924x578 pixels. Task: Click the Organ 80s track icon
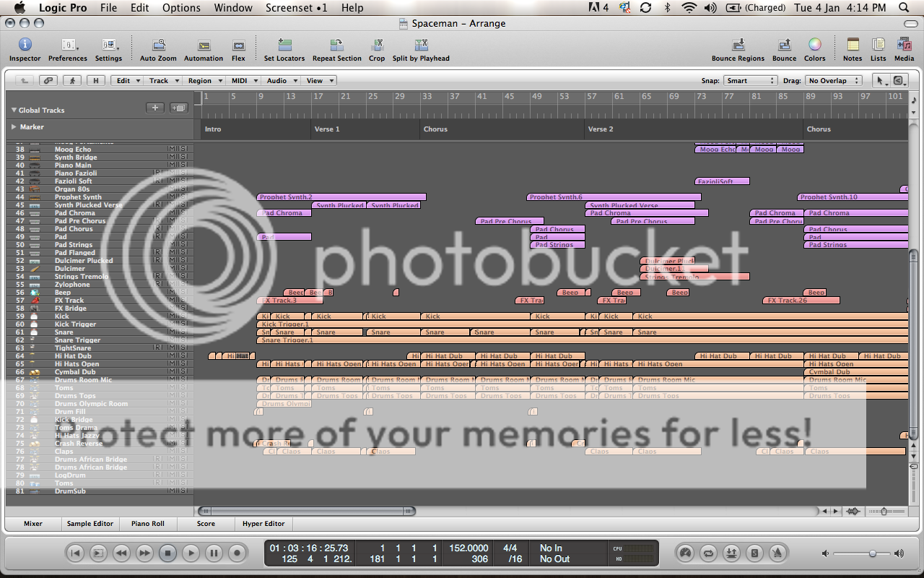tap(35, 189)
